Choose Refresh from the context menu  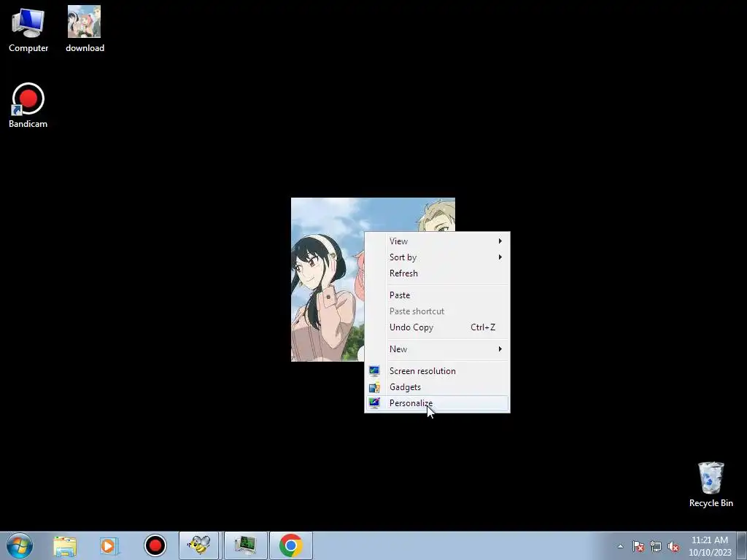[437, 273]
